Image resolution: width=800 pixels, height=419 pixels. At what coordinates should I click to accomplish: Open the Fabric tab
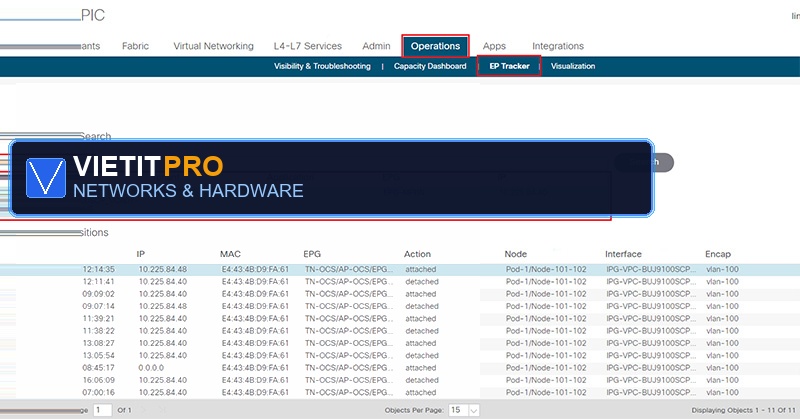(135, 46)
